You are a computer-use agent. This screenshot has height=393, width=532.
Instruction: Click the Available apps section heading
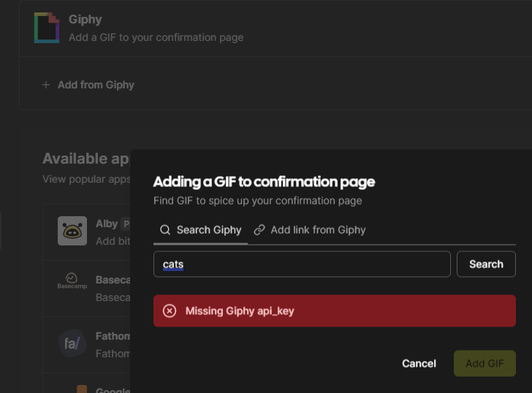tap(85, 159)
